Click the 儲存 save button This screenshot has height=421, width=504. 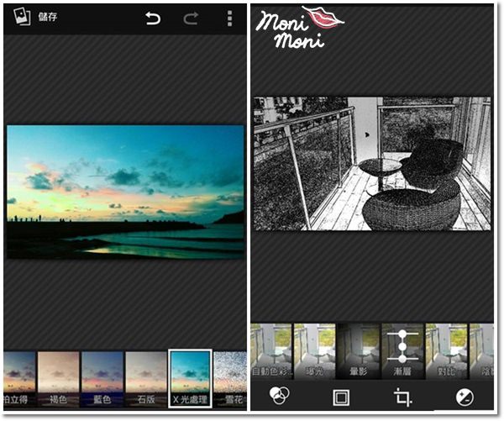pyautogui.click(x=47, y=17)
